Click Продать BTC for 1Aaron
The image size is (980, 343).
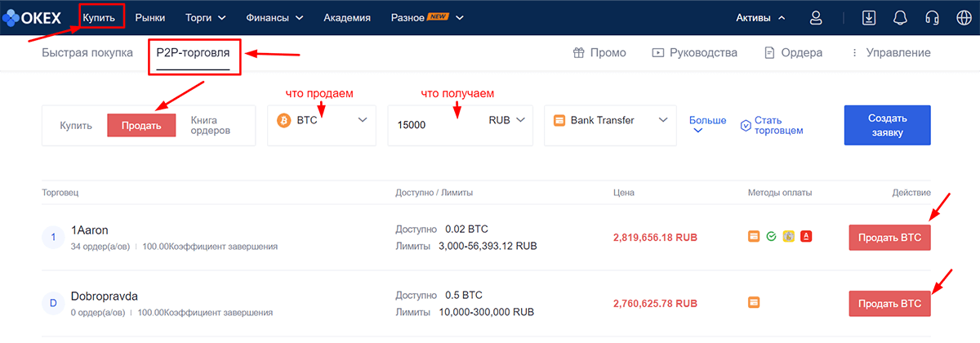(x=889, y=237)
